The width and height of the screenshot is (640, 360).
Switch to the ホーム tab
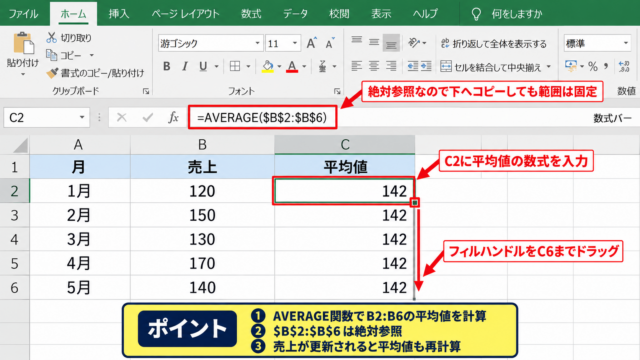click(x=73, y=13)
